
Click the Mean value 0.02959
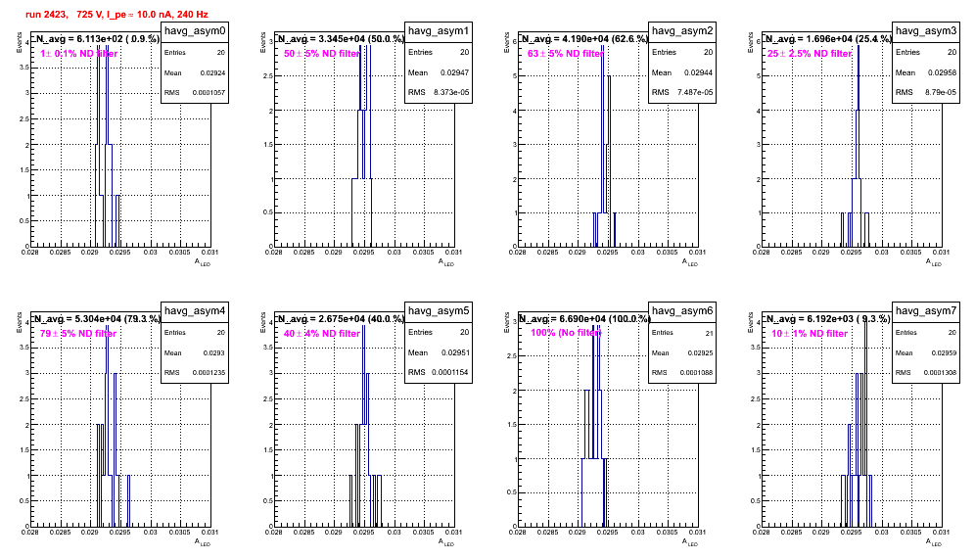click(x=944, y=353)
